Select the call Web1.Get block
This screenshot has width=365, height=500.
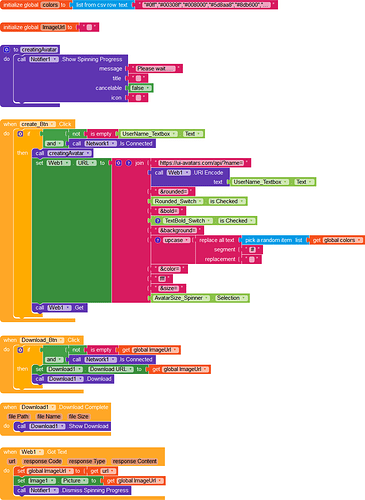coord(60,308)
